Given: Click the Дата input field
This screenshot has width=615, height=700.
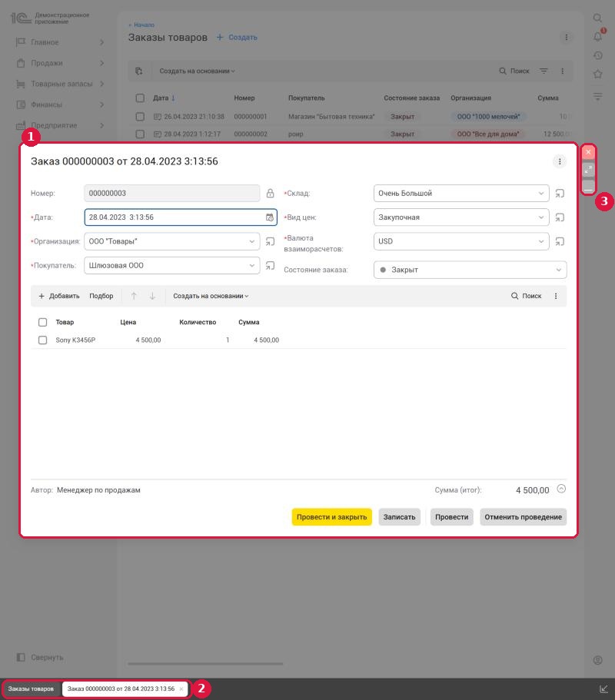Looking at the screenshot, I should point(181,217).
